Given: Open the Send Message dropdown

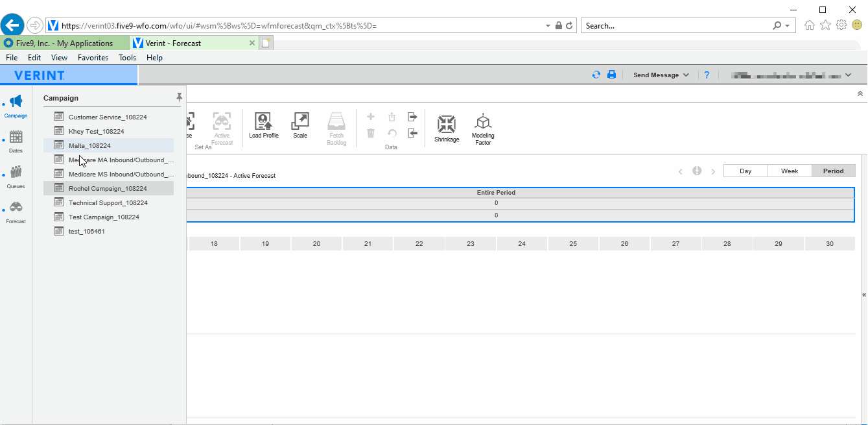Looking at the screenshot, I should point(661,75).
